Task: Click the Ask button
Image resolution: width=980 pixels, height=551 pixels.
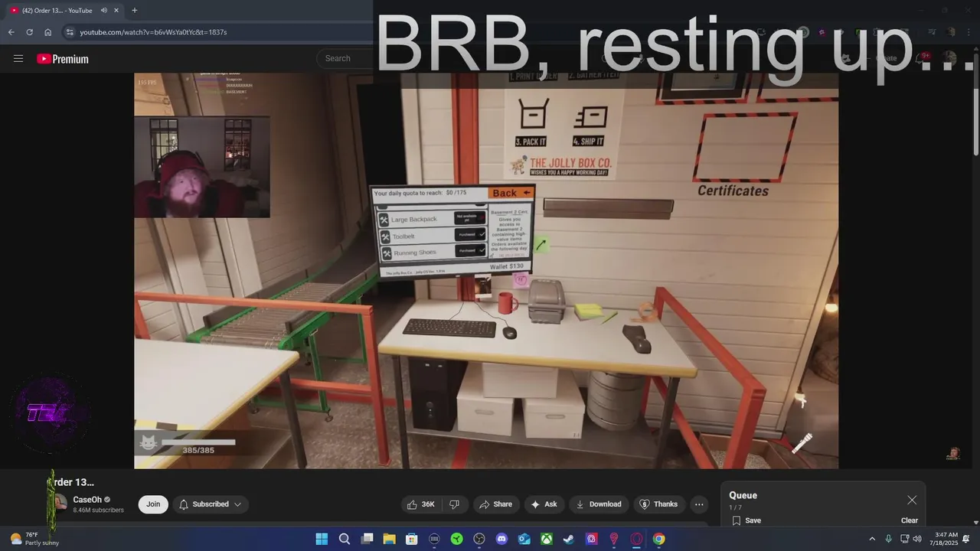Action: pyautogui.click(x=544, y=504)
